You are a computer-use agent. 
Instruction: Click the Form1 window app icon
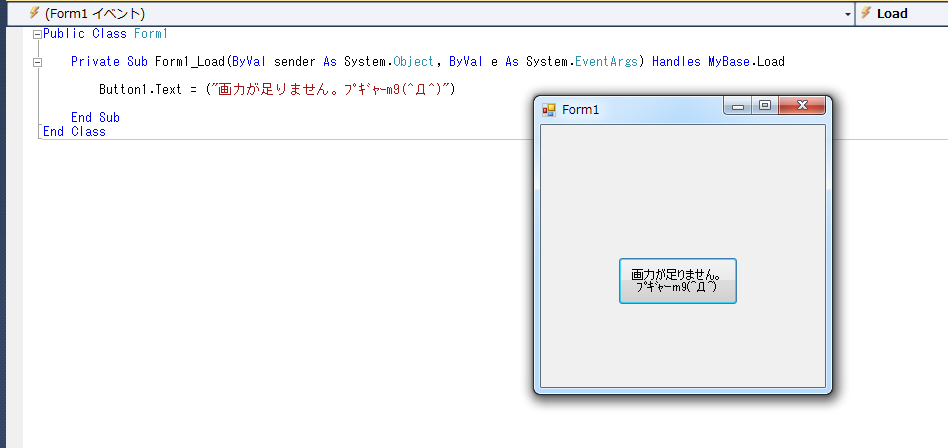point(548,109)
